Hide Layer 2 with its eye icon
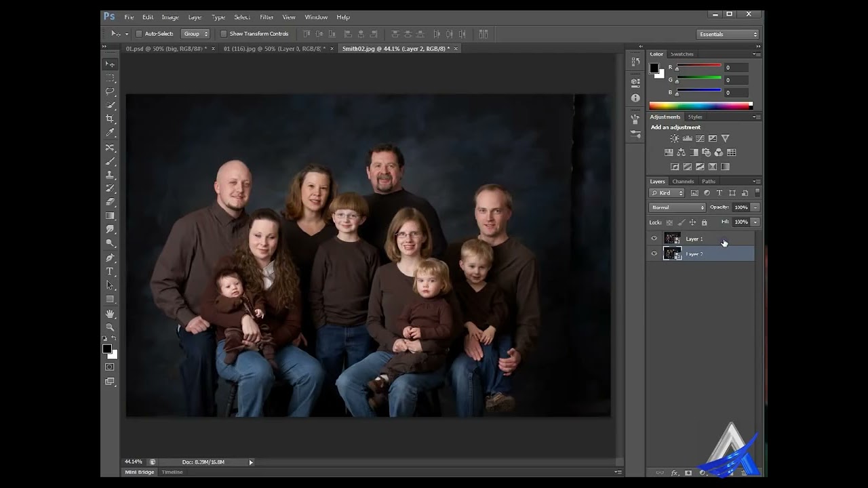 click(x=654, y=253)
